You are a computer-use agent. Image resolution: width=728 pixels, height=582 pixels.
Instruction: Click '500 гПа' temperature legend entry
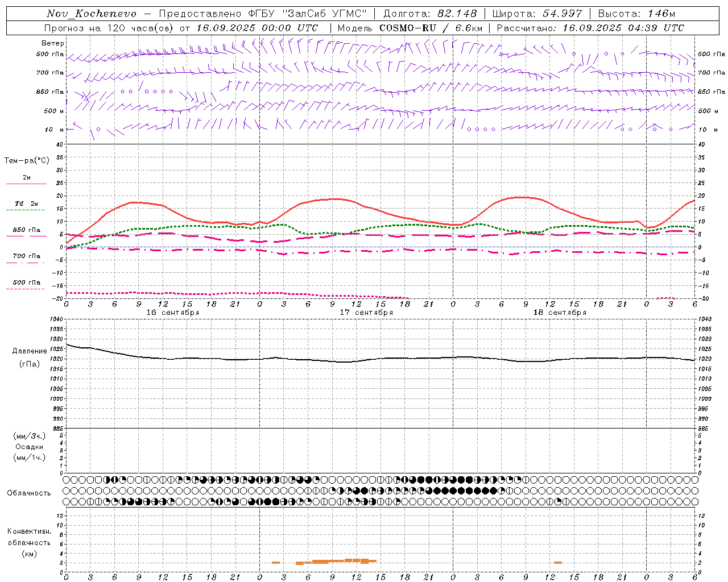(27, 282)
